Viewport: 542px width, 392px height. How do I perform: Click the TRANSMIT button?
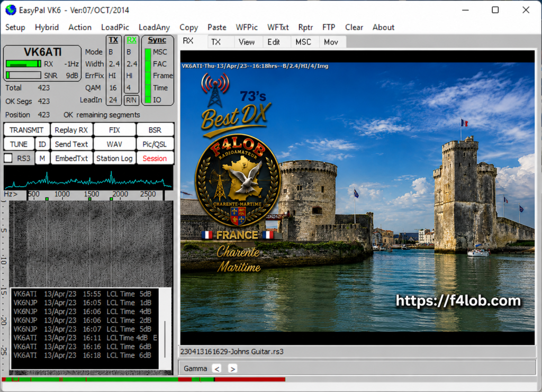(26, 130)
